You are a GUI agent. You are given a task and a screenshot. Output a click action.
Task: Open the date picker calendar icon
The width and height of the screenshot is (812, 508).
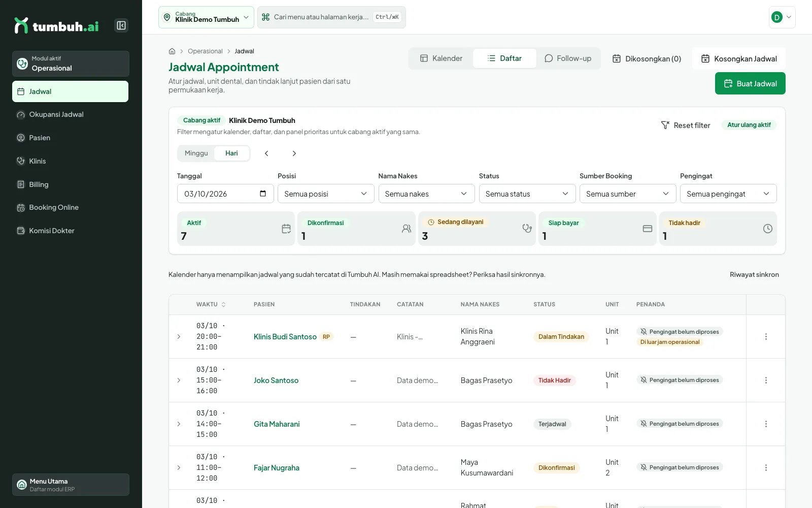(x=263, y=194)
